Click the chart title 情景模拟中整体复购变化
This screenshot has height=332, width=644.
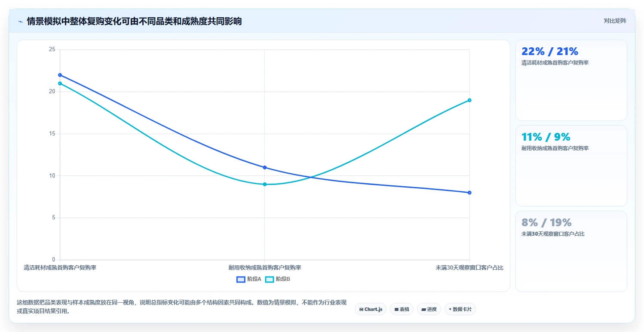[134, 22]
